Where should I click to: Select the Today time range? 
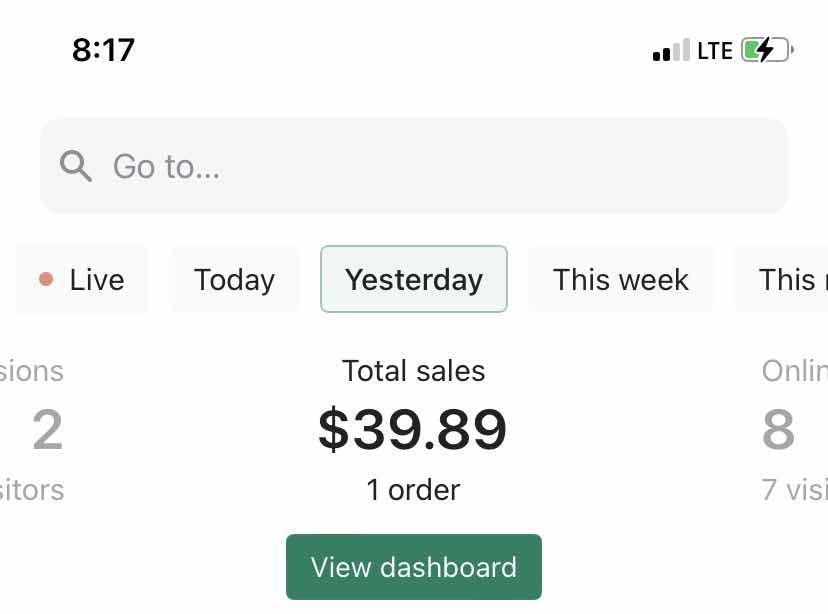click(x=234, y=280)
